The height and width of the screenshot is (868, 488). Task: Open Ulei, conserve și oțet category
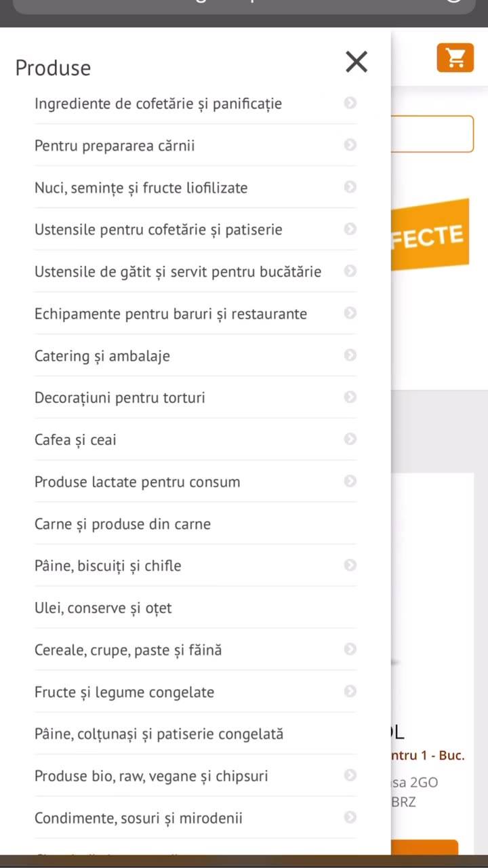pos(103,608)
